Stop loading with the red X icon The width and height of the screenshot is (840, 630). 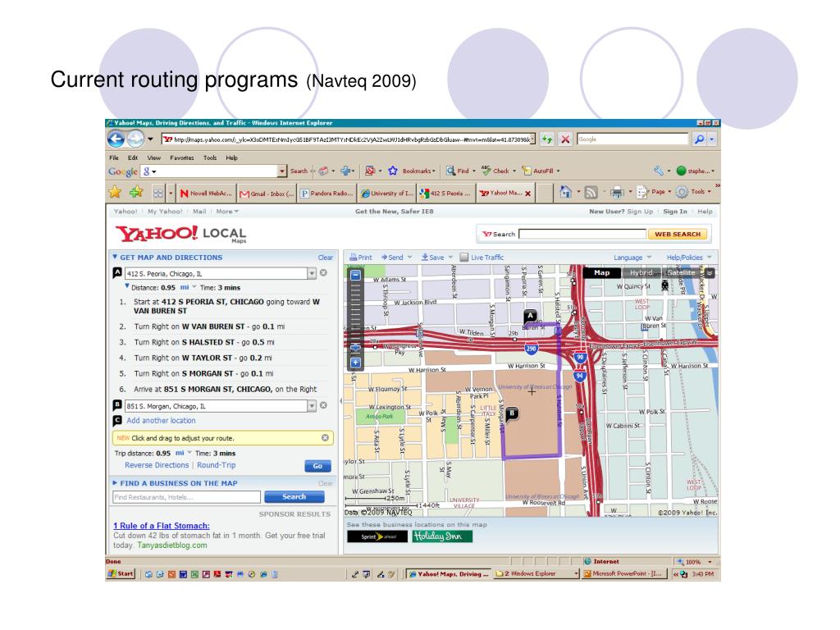coord(564,139)
